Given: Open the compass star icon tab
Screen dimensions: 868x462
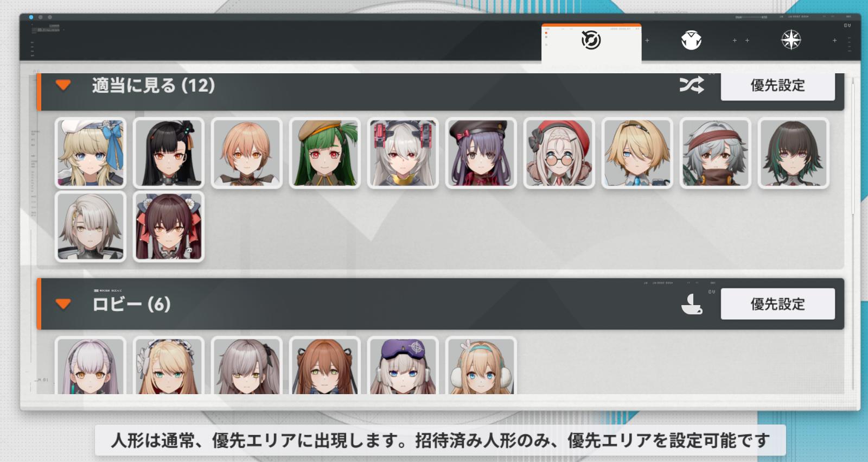Looking at the screenshot, I should click(791, 40).
